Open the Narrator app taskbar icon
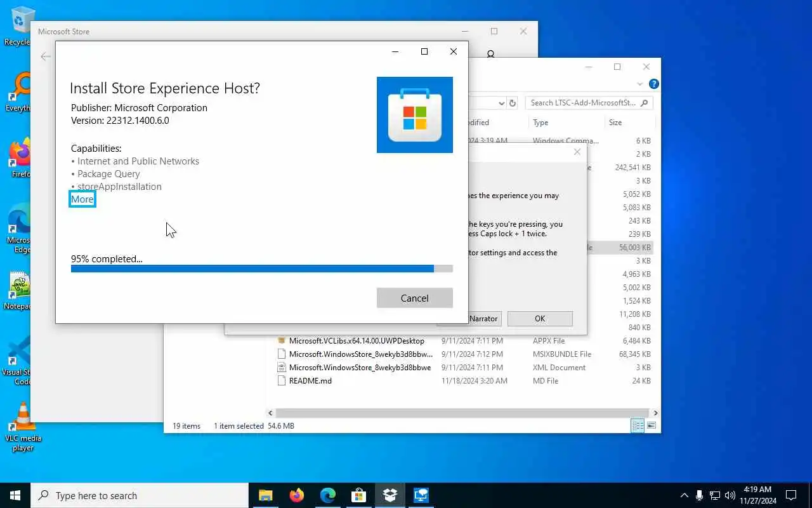 [x=421, y=495]
